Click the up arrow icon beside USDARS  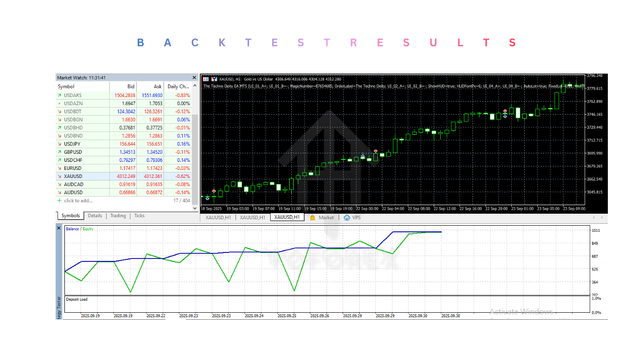point(59,96)
